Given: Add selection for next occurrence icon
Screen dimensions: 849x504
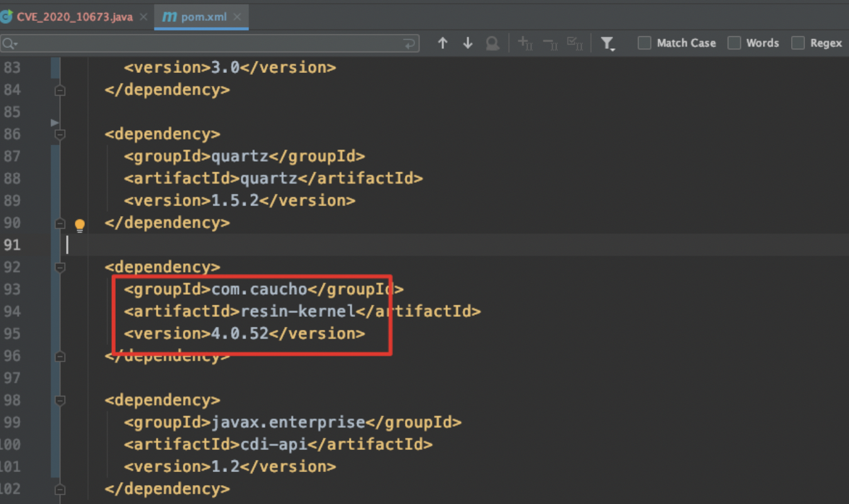Looking at the screenshot, I should tap(525, 43).
